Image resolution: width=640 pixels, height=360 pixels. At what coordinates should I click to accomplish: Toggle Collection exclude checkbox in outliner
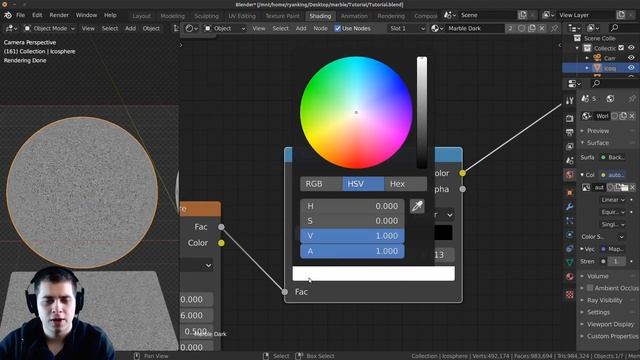(621, 48)
